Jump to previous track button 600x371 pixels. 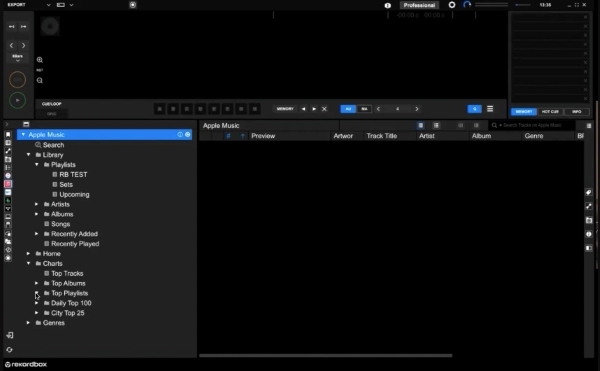coord(11,26)
